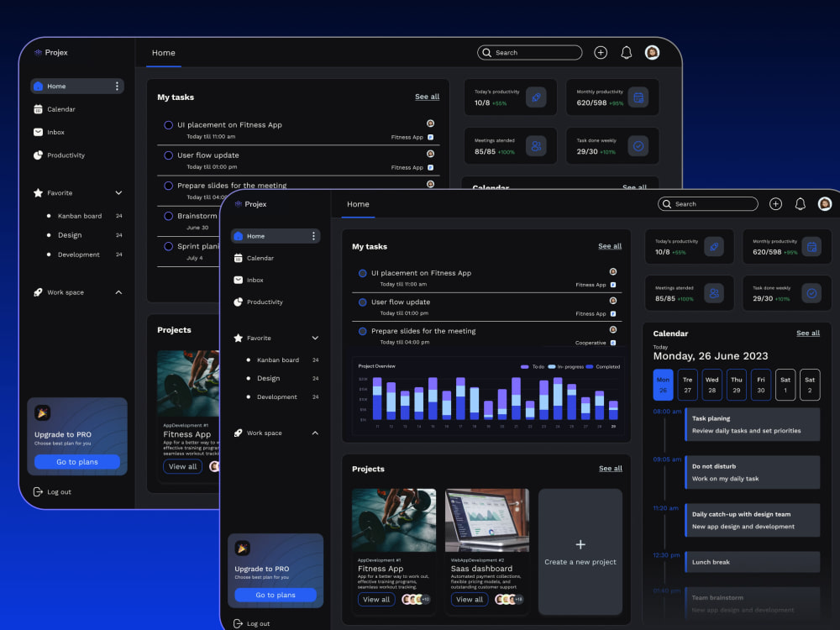Click See all for My tasks in front window
840x630 pixels.
610,246
